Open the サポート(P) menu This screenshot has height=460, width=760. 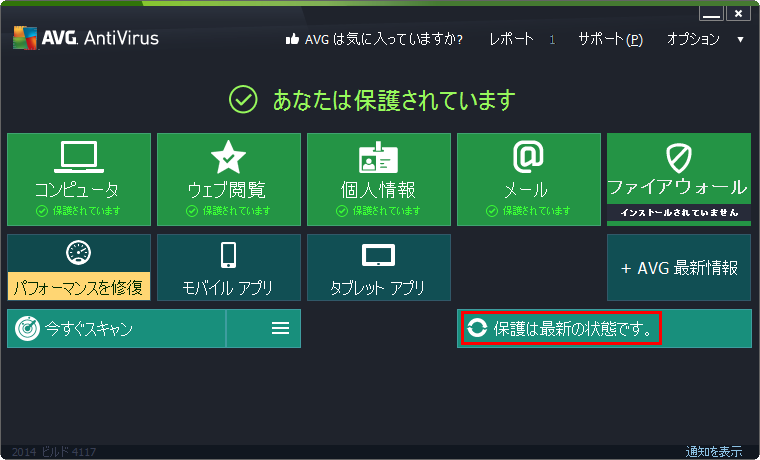[x=610, y=39]
